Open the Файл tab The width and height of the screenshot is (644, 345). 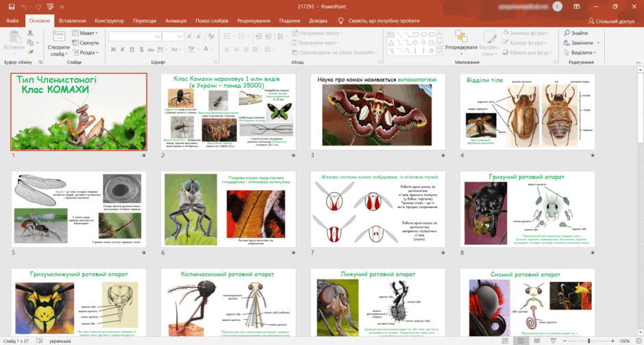[x=12, y=21]
